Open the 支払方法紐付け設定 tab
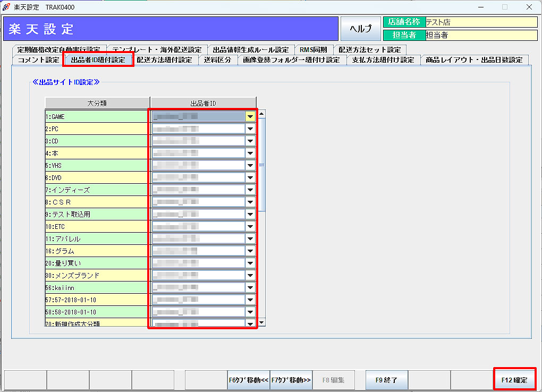The width and height of the screenshot is (542, 392). tap(383, 60)
